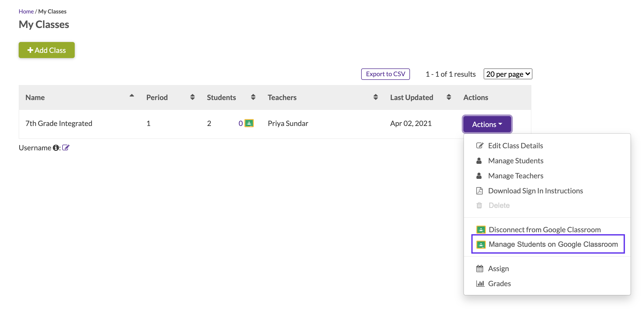Image resolution: width=644 pixels, height=310 pixels.
Task: Click the Google Classroom icon beside the student count
Action: (249, 123)
